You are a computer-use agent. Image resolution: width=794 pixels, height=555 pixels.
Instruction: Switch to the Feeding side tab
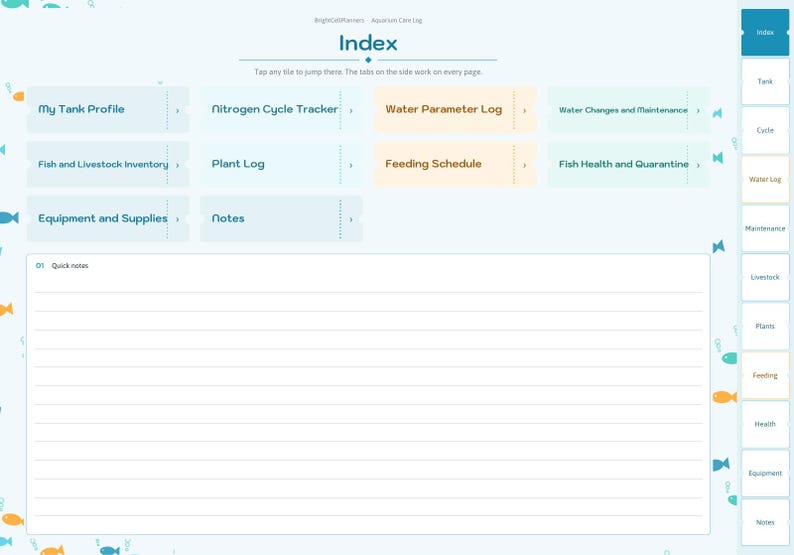[765, 376]
